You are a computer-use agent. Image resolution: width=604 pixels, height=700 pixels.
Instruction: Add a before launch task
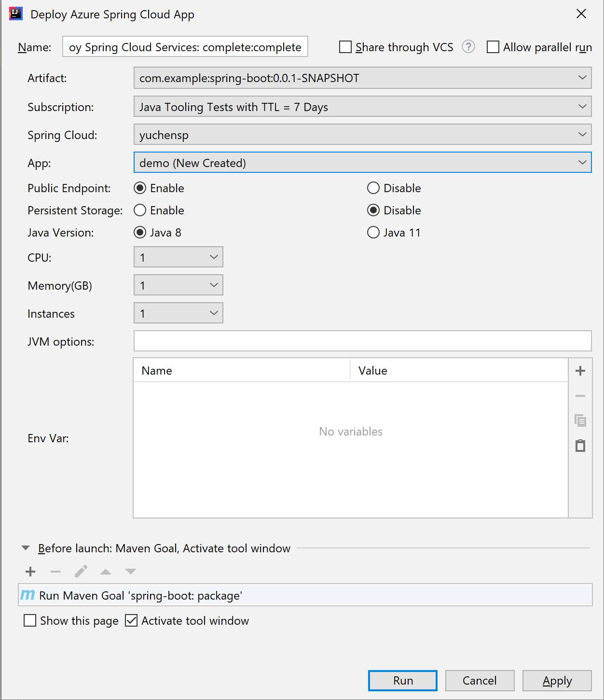pos(30,572)
